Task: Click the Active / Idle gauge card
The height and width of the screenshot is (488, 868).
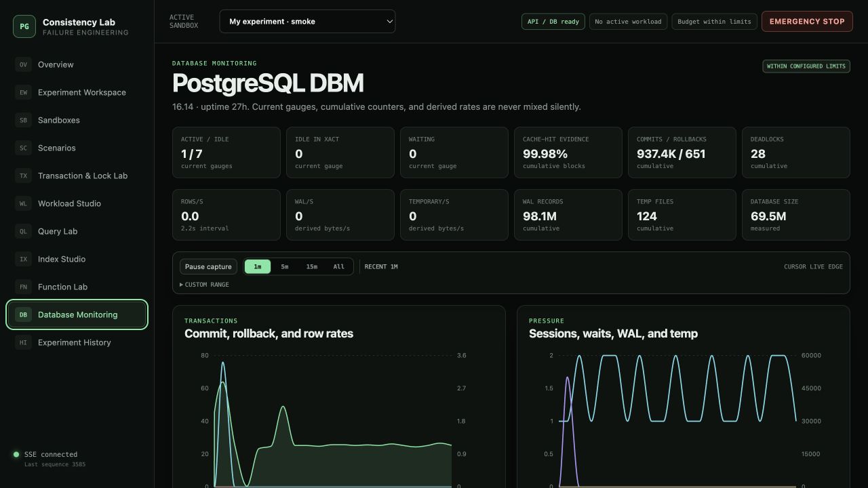Action: coord(226,152)
